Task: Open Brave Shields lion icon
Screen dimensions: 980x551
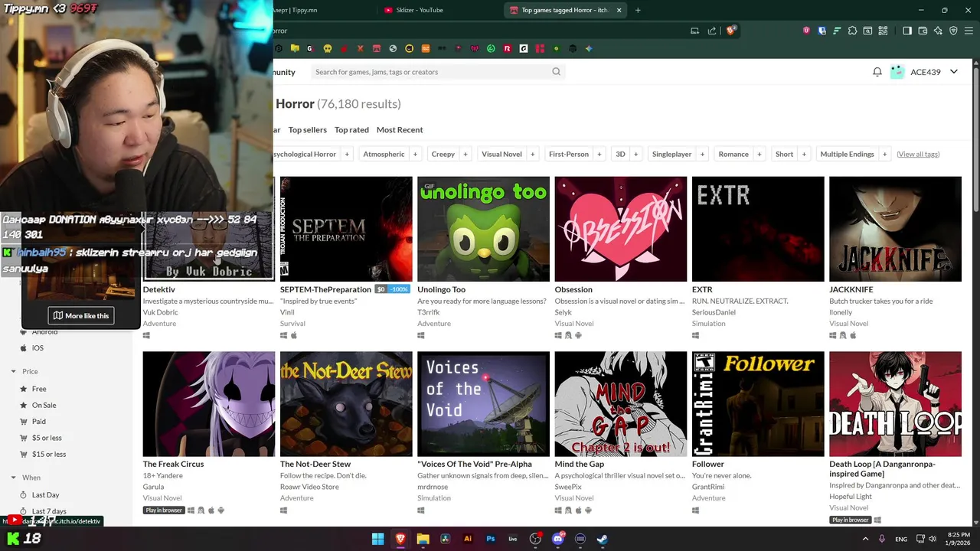Action: pyautogui.click(x=731, y=31)
